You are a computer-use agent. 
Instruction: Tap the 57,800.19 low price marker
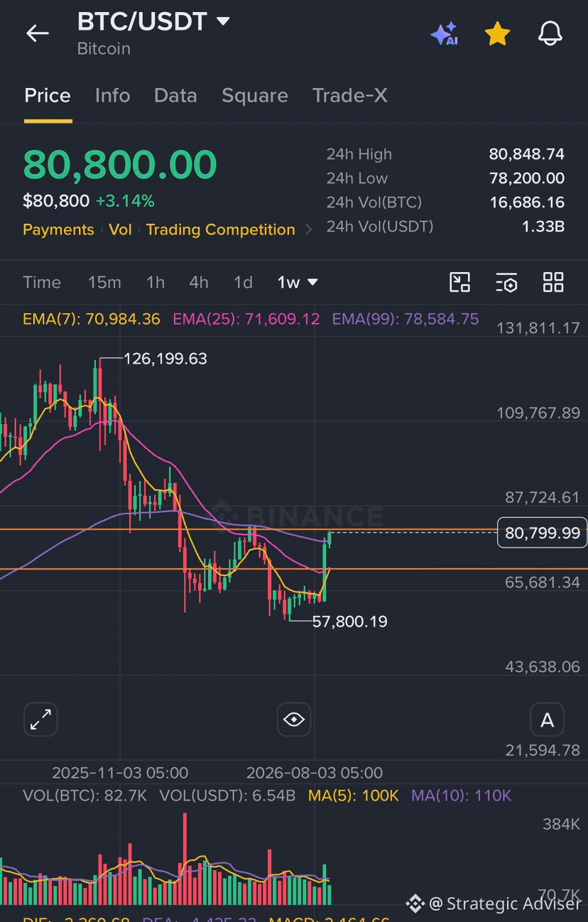[x=350, y=622]
